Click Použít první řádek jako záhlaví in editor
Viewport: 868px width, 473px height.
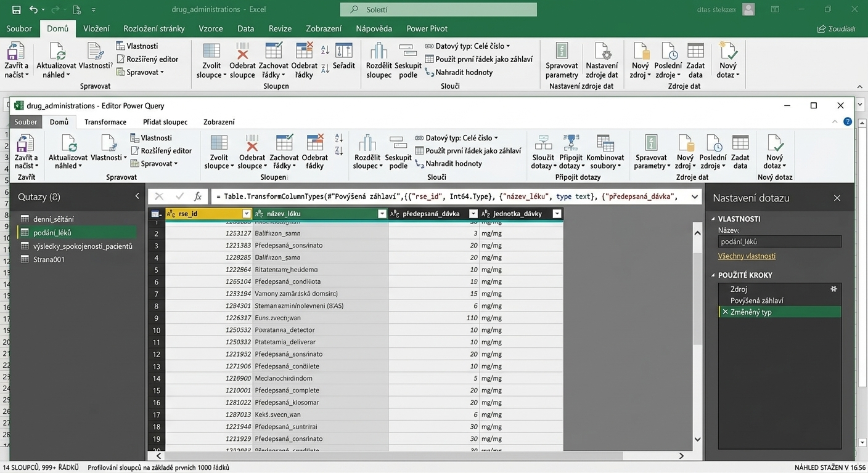coord(468,150)
